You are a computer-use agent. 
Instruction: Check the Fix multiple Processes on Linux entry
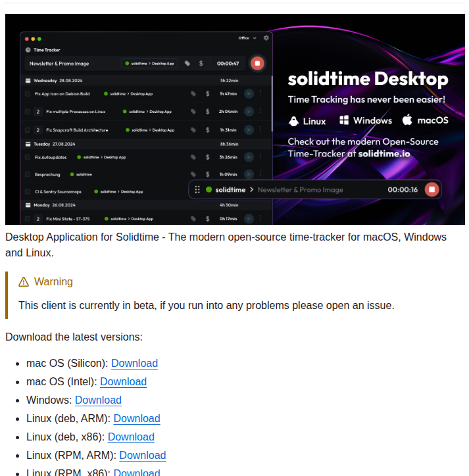(28, 112)
